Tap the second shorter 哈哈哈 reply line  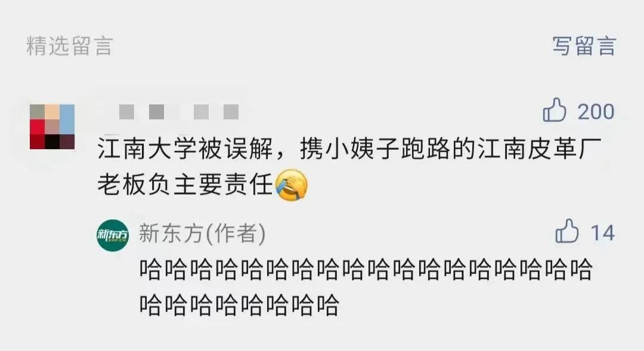coord(239,304)
